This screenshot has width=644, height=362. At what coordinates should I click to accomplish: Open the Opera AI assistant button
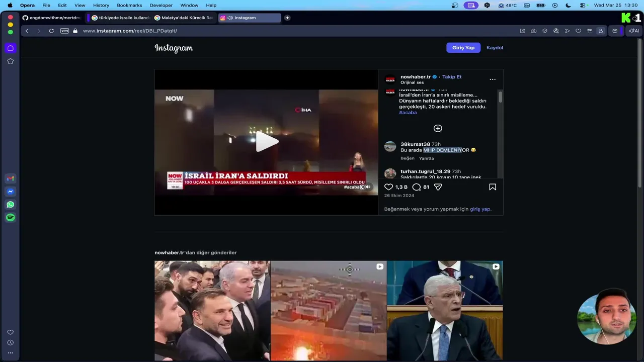(x=634, y=31)
